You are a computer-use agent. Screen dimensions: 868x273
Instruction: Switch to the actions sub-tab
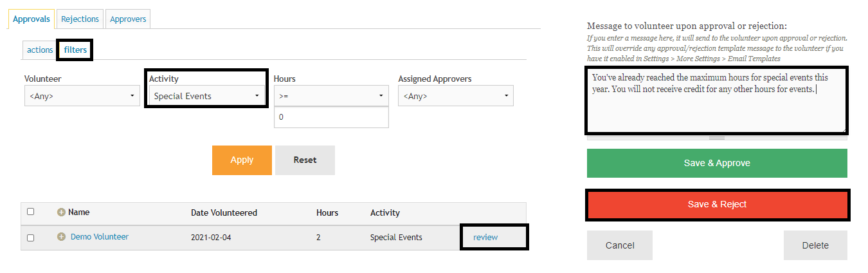[40, 50]
